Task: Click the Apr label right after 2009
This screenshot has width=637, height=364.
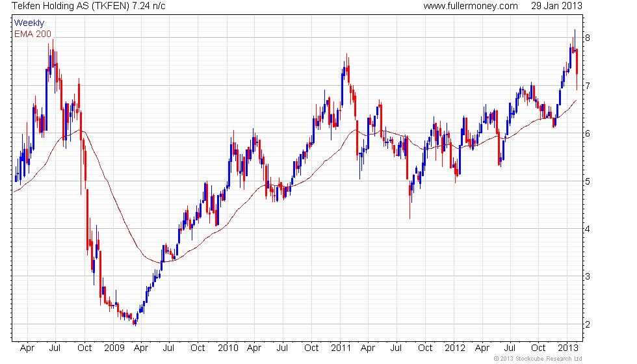Action: (x=141, y=348)
